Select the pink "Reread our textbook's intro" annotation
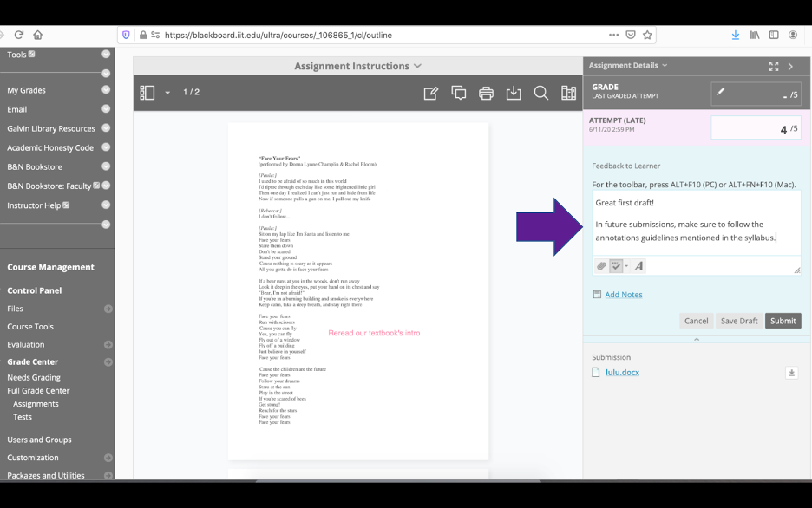812x508 pixels. (374, 333)
